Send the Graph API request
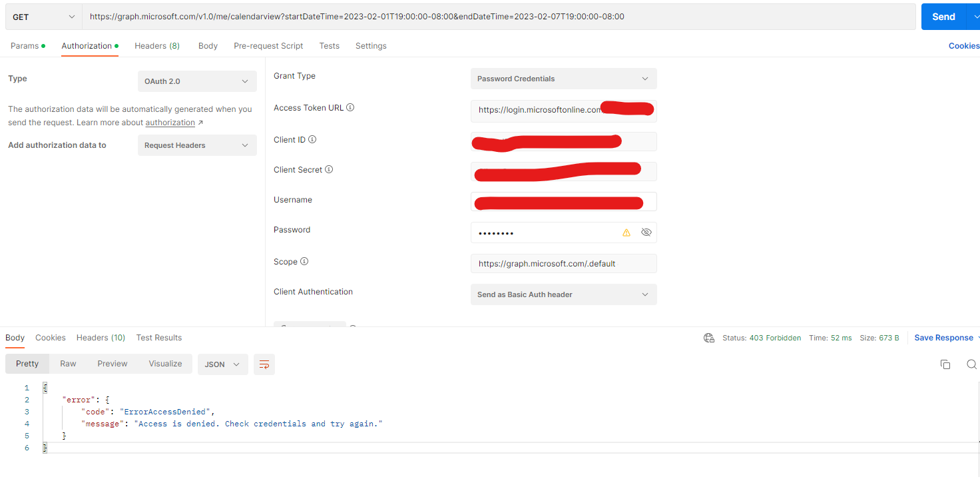This screenshot has width=980, height=481. click(x=943, y=16)
